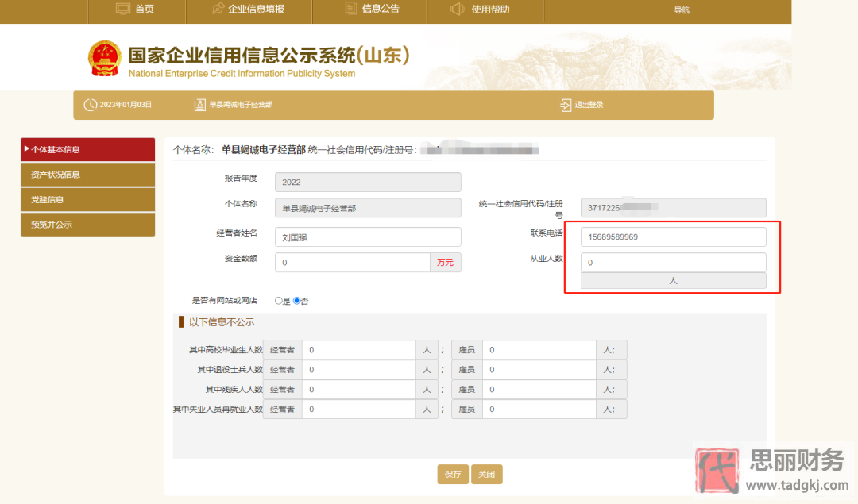Switch to the 资产状况信息 sidebar section

pos(87,174)
